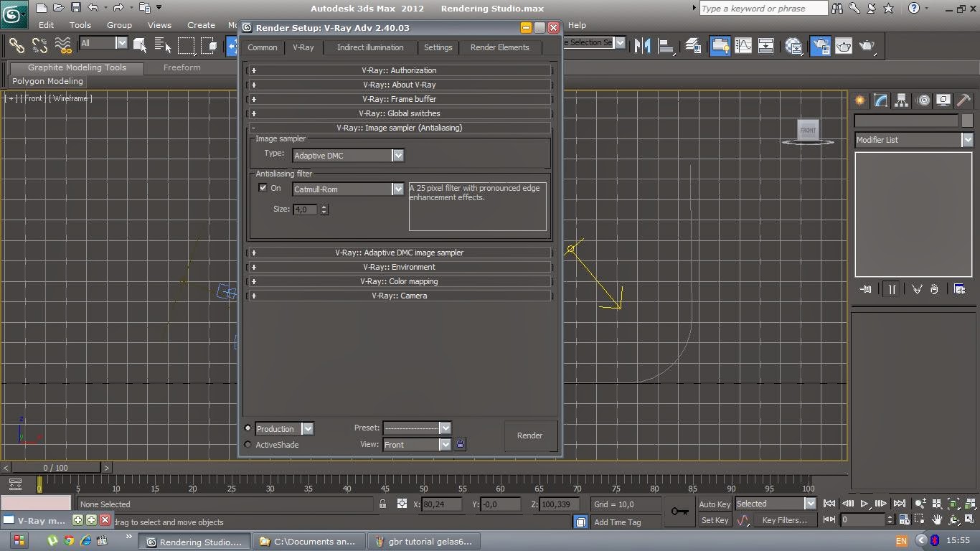Viewport: 980px width, 551px height.
Task: Open the Motion command panel icon
Action: tap(923, 100)
